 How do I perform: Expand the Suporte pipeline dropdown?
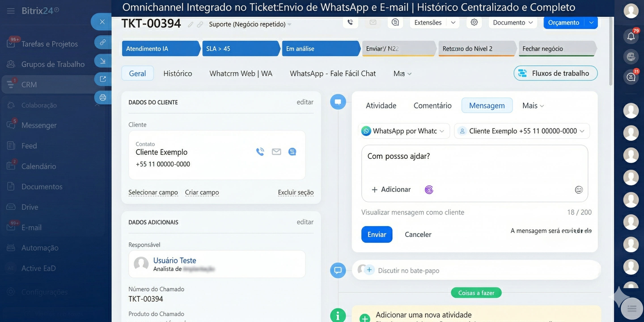click(290, 25)
